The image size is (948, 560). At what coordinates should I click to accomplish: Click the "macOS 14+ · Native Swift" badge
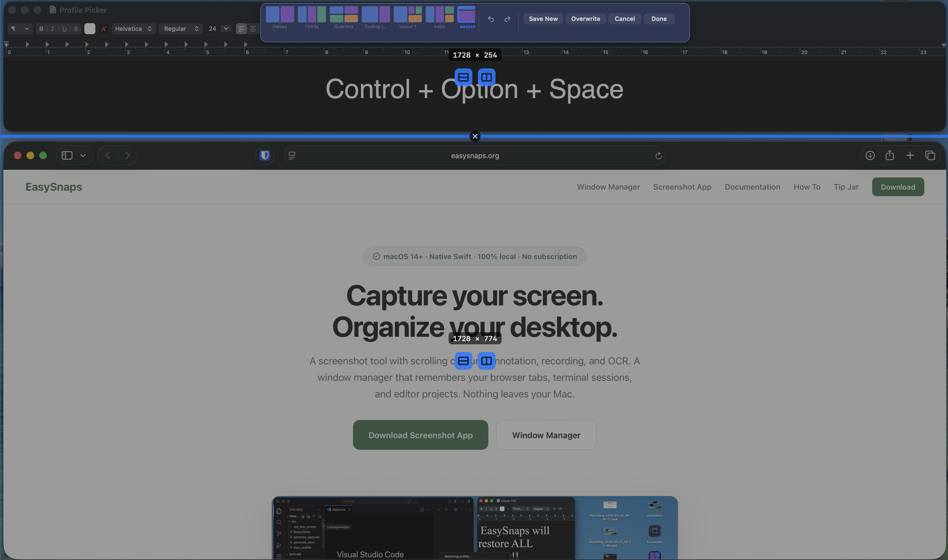click(x=475, y=256)
